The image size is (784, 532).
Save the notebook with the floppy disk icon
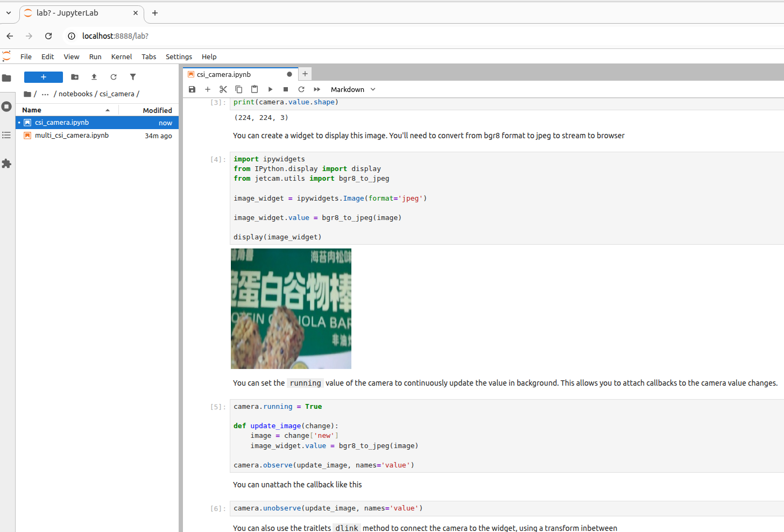(x=192, y=89)
